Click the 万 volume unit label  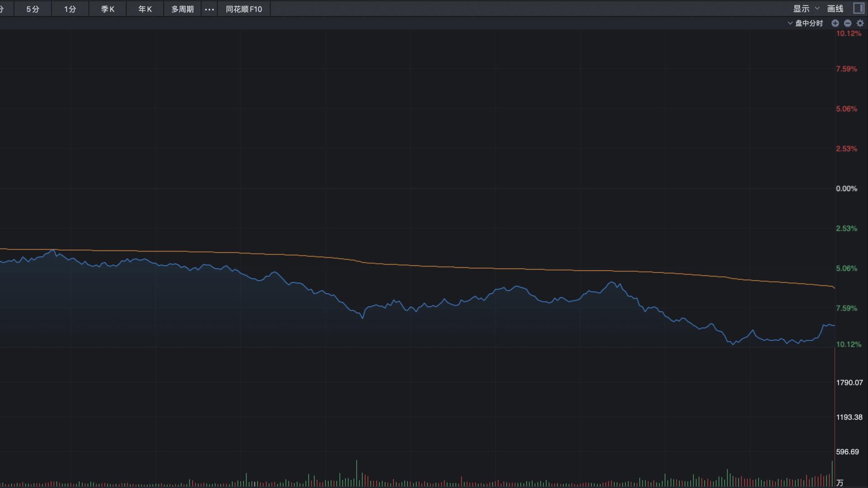point(840,483)
